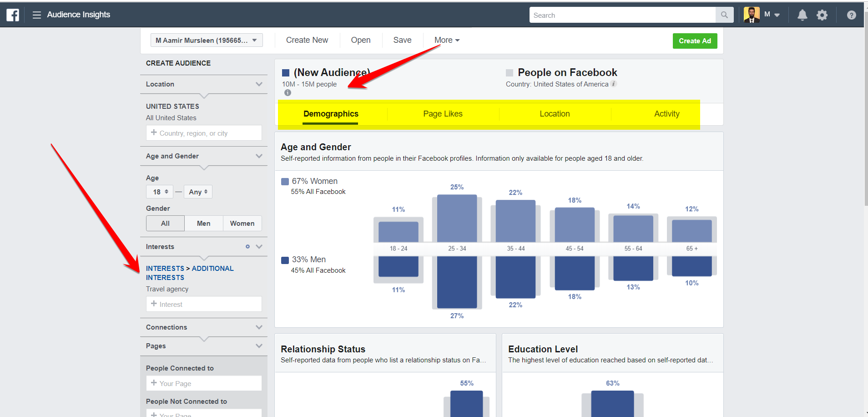Click the blue New Audience color square
This screenshot has width=868, height=417.
pos(286,73)
